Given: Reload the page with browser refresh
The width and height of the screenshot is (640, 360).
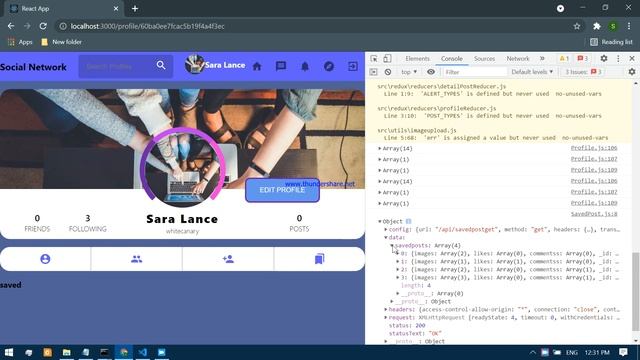Looking at the screenshot, I should [43, 26].
